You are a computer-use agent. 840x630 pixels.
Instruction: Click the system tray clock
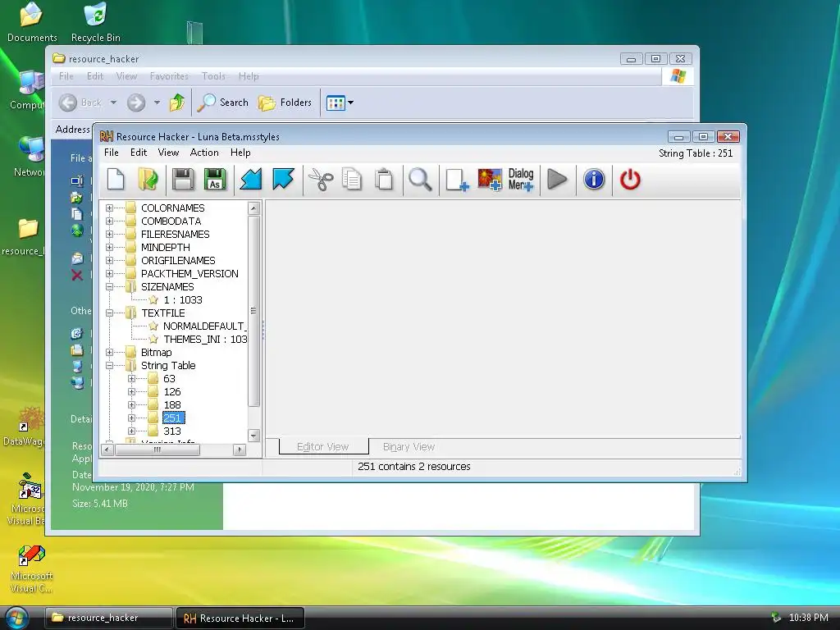coord(808,618)
